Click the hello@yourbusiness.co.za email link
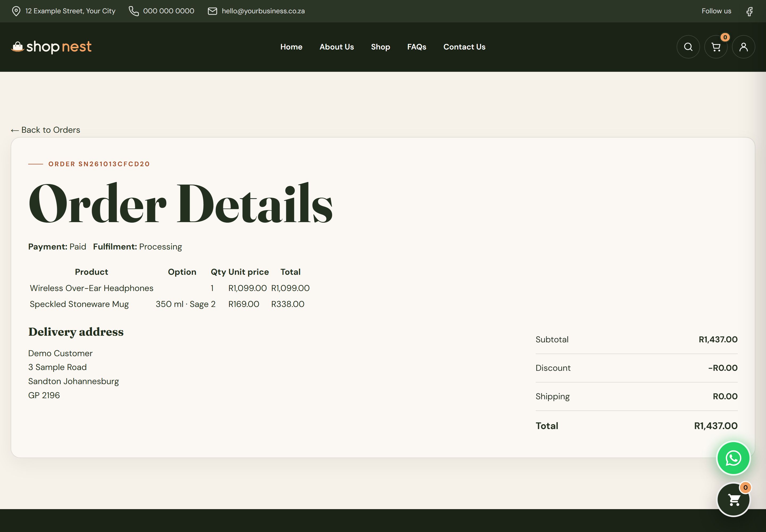 coord(263,11)
